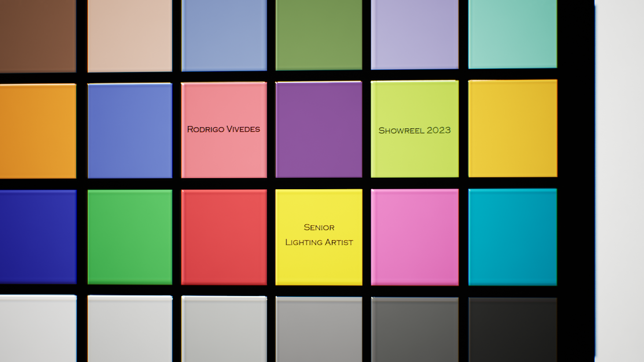Select the muted blue-gray swatch in the top row
Screen dimensions: 644x362
[224, 35]
